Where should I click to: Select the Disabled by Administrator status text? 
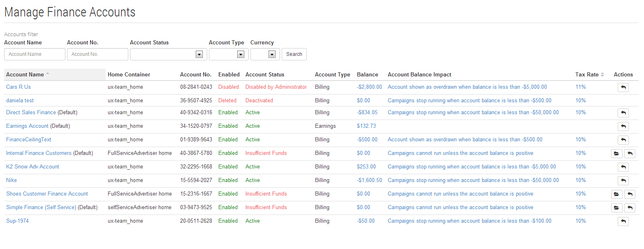point(276,87)
